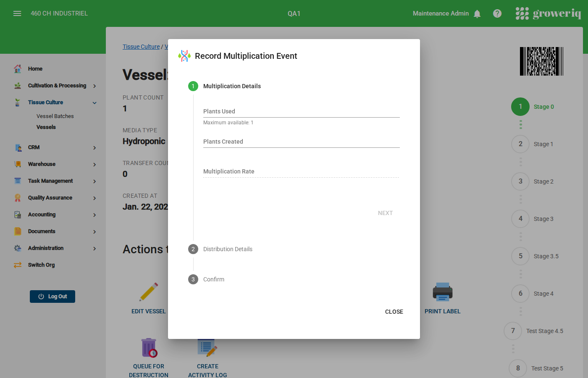Click the notifications bell icon
The width and height of the screenshot is (588, 378).
tap(477, 14)
